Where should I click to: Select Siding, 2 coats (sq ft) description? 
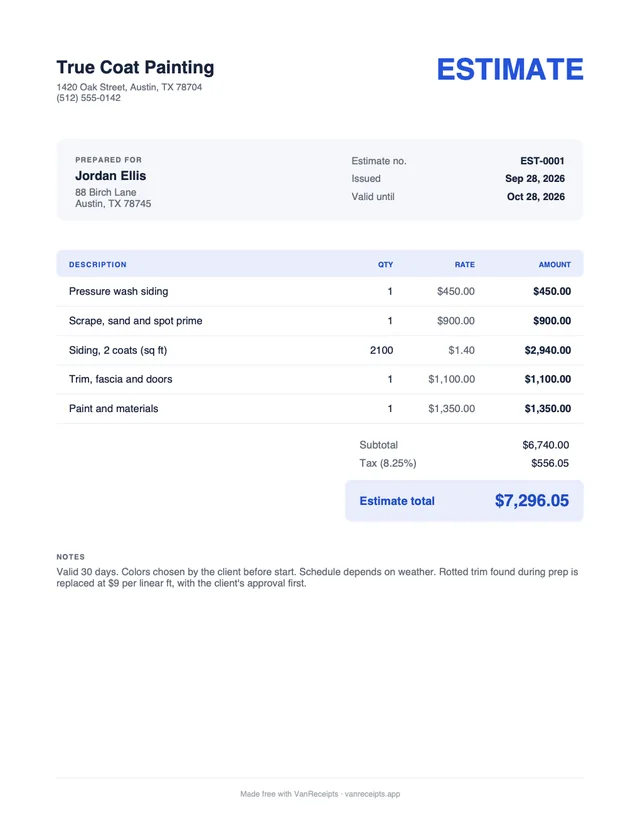(118, 350)
